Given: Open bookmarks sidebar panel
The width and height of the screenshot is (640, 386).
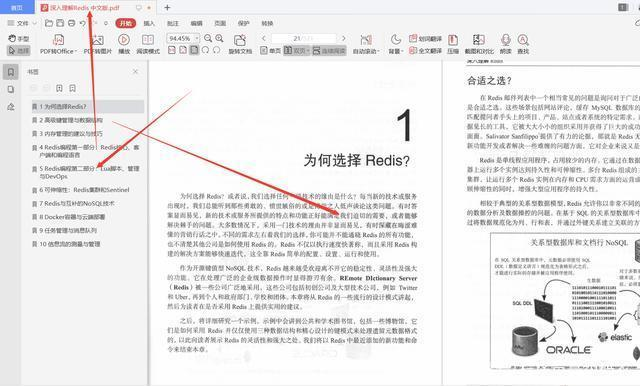Looking at the screenshot, I should 11,72.
